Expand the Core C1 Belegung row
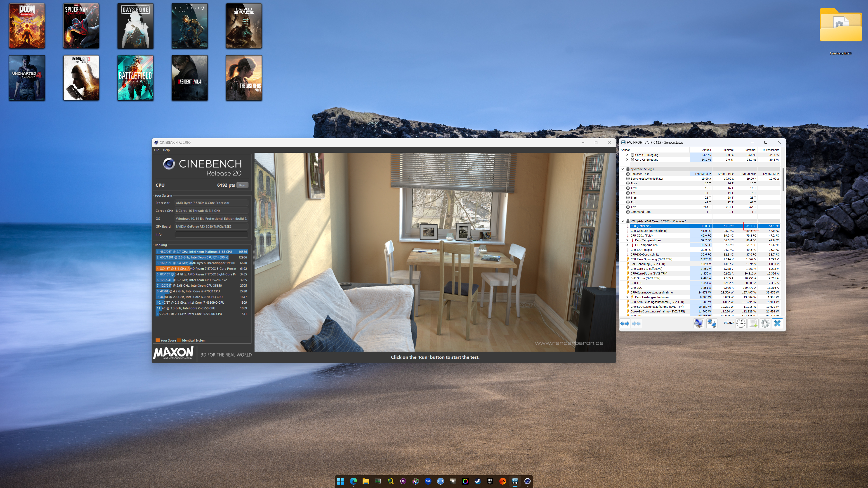Screen dimensions: 868x488 [x=627, y=155]
